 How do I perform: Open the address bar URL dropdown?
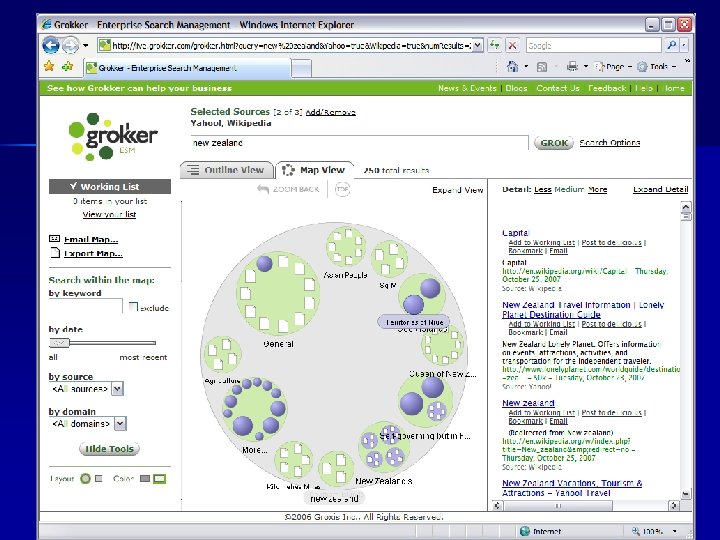[478, 45]
